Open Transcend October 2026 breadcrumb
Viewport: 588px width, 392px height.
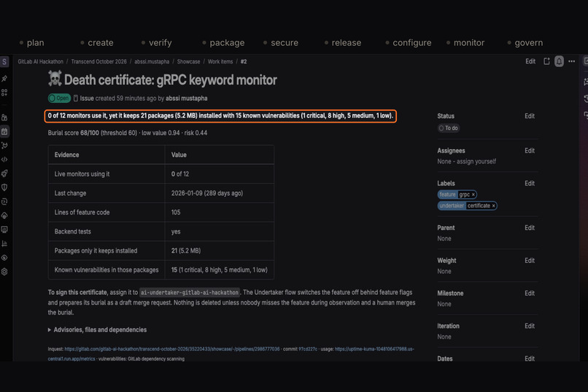(x=99, y=61)
